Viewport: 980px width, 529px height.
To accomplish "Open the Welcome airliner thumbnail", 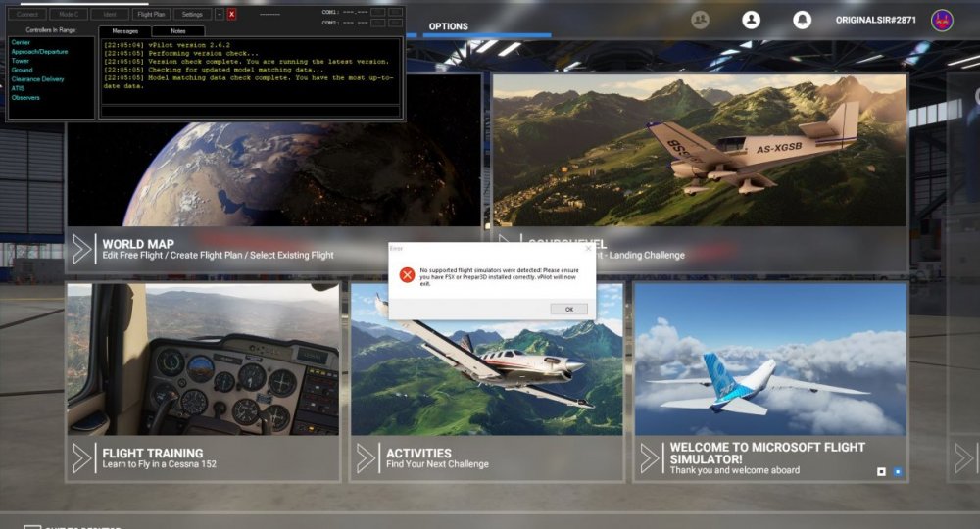I will (x=770, y=360).
